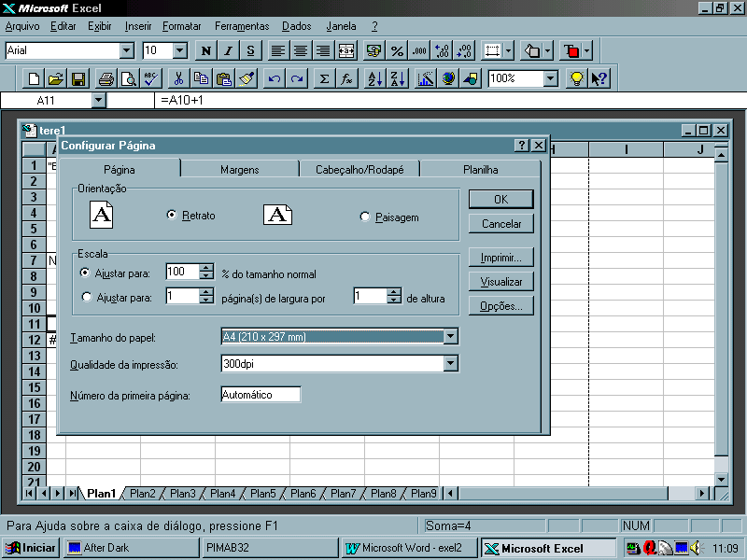Viewport: 747px width, 560px height.
Task: Toggle bold (N) formatting
Action: [205, 50]
